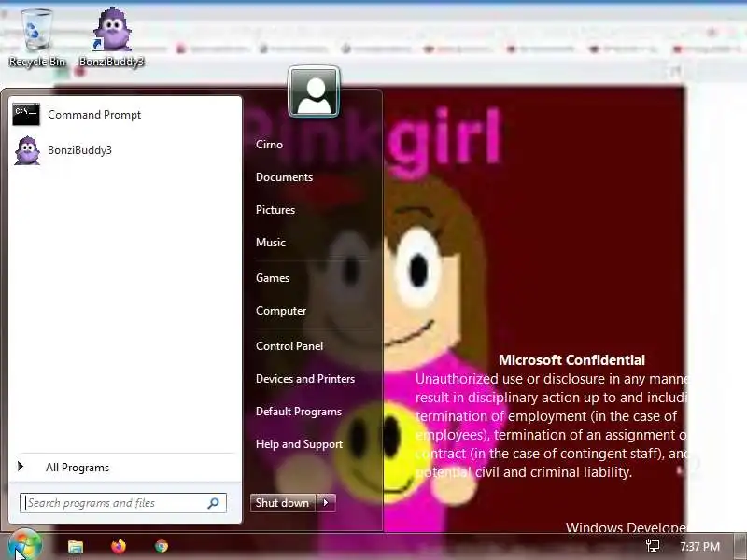This screenshot has height=560, width=747.
Task: Click the search magnifier icon
Action: [x=213, y=503]
